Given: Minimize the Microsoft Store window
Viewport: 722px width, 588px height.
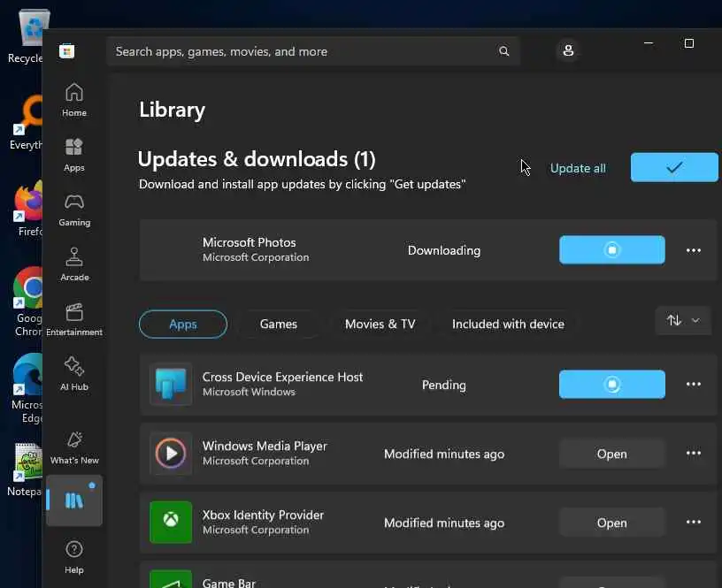Looking at the screenshot, I should [649, 43].
